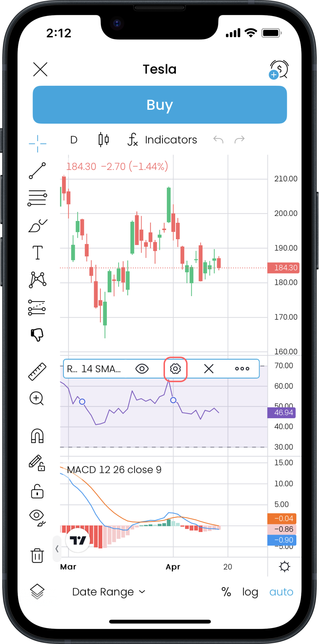Remove the RSI indicator with X

[209, 369]
